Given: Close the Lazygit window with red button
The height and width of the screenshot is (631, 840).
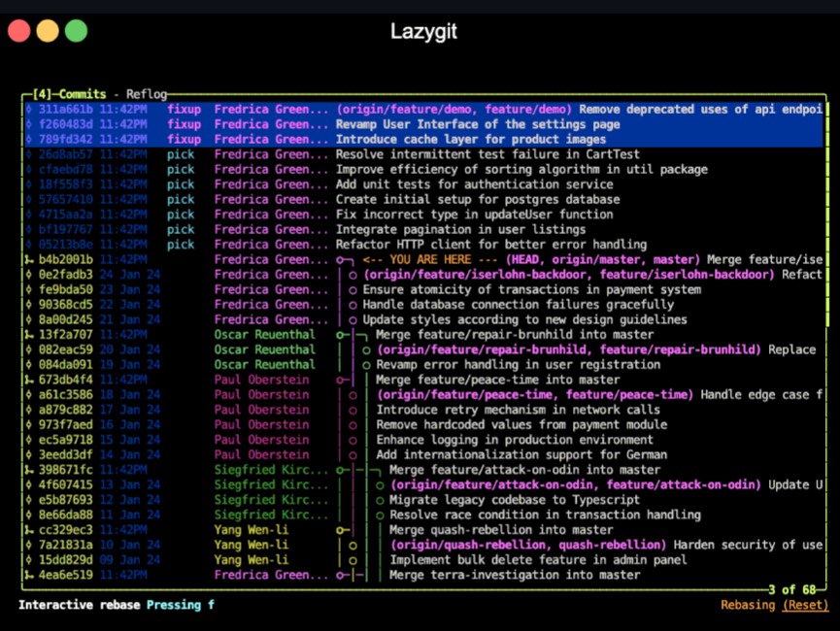Looking at the screenshot, I should (x=18, y=30).
